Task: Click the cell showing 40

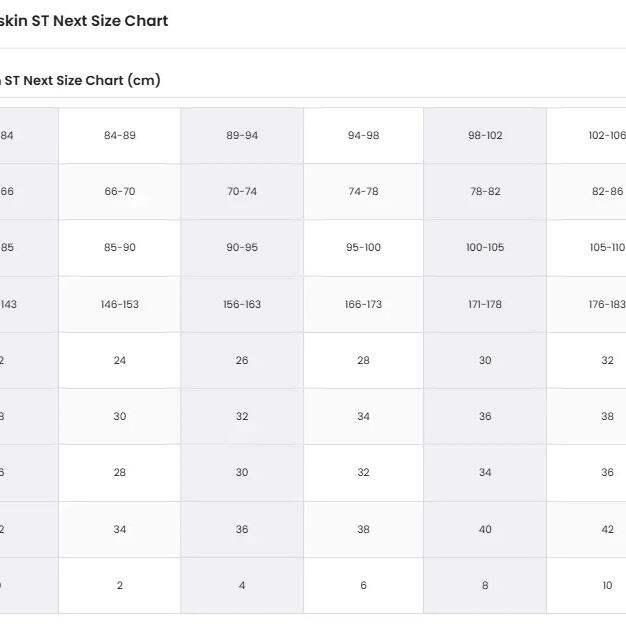Action: [x=485, y=529]
